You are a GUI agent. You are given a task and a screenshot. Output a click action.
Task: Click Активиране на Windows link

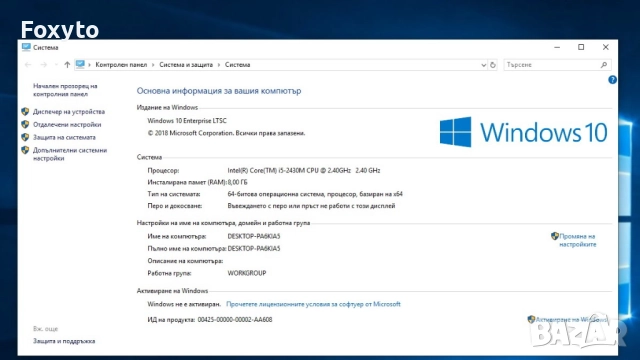click(x=571, y=320)
